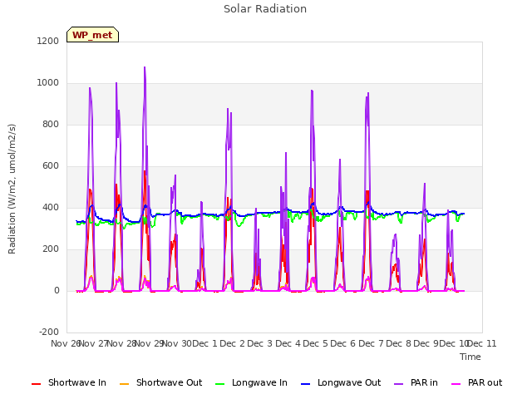Image resolution: width=532 pixels, height=399 pixels.
Task: Select the Longwave In legend entry
Action: [251, 382]
